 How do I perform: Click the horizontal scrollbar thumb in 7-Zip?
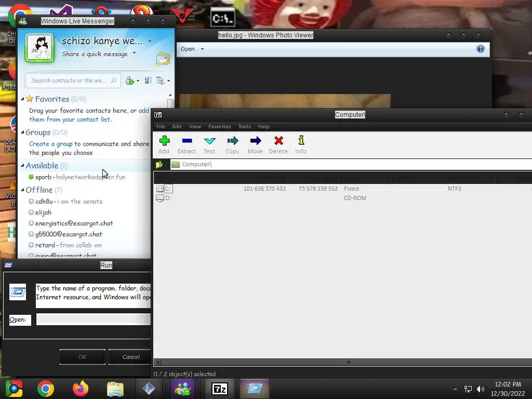[349, 362]
